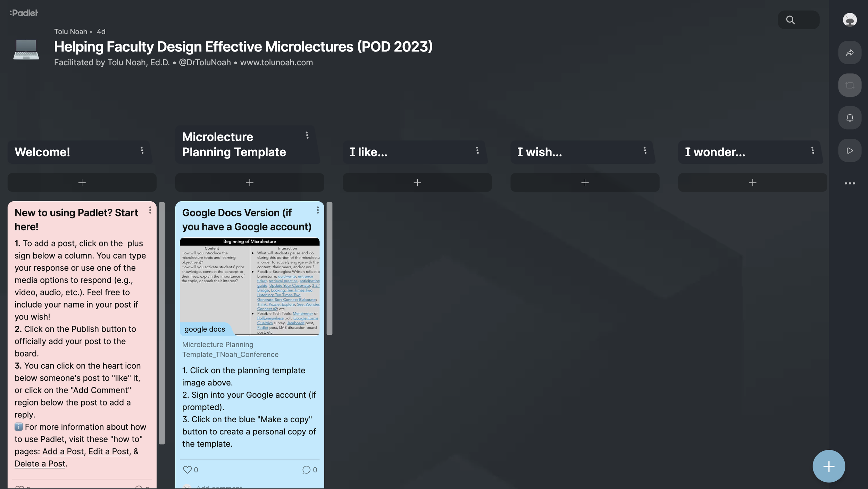This screenshot has width=868, height=489.
Task: Open comments on Google Docs post
Action: point(306,470)
